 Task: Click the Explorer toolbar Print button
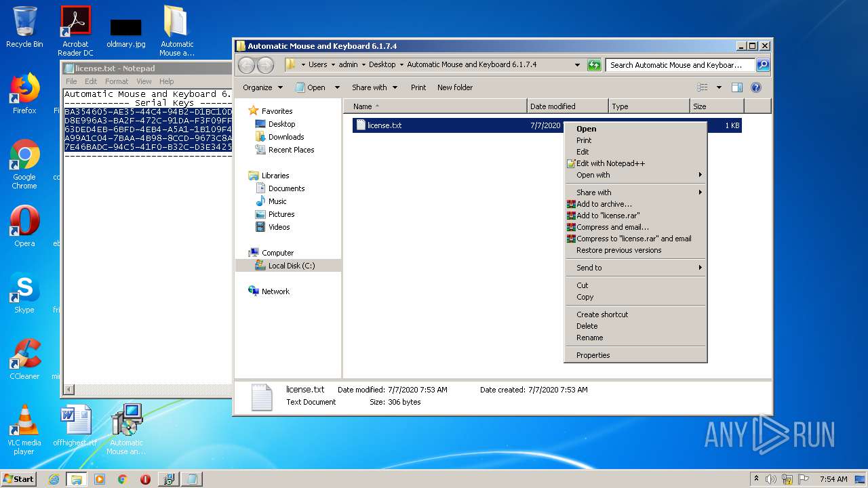(x=418, y=87)
